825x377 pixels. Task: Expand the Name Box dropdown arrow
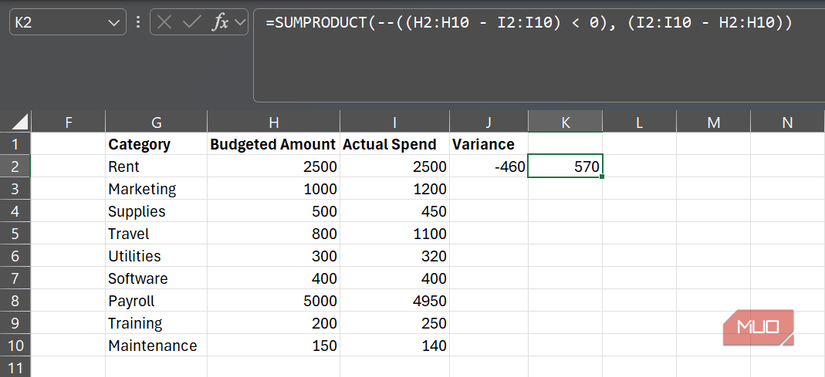pyautogui.click(x=113, y=23)
